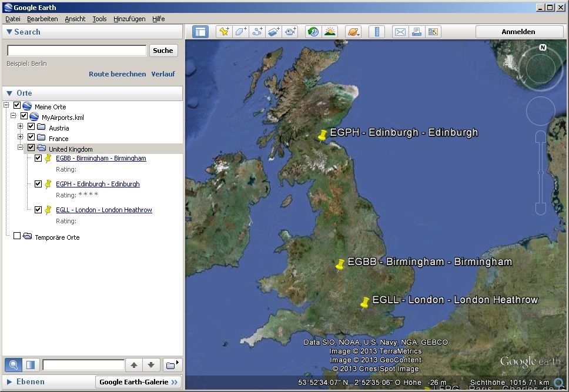Click the Route berechnen link
The image size is (569, 392).
point(117,74)
